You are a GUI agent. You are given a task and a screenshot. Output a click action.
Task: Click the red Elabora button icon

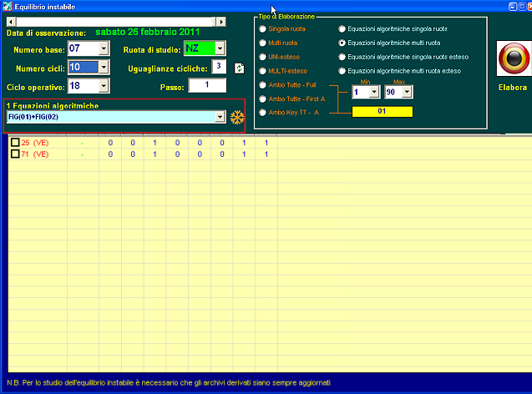(511, 59)
